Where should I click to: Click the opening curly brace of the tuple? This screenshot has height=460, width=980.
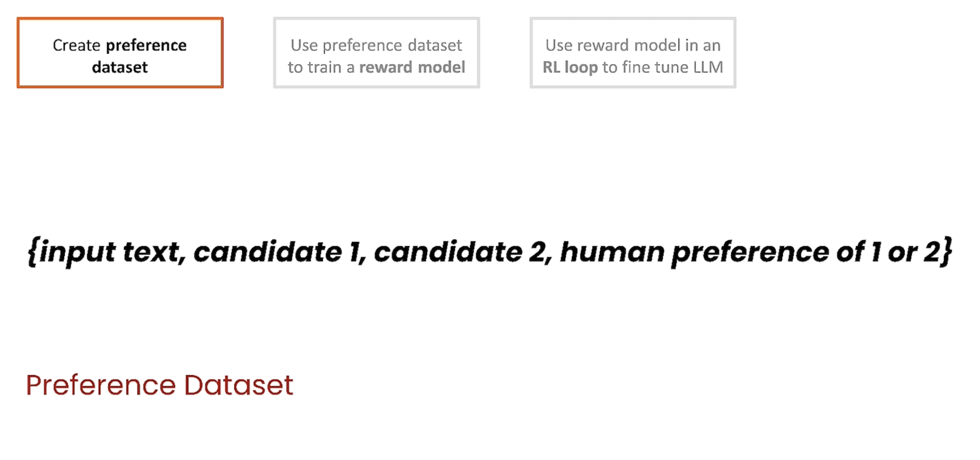point(34,252)
